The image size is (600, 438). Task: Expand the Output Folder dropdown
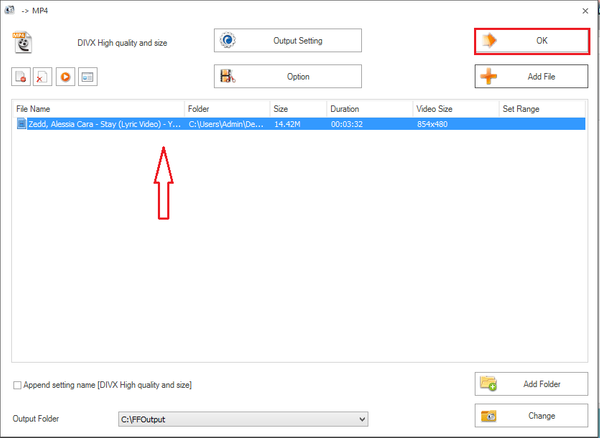(x=362, y=419)
